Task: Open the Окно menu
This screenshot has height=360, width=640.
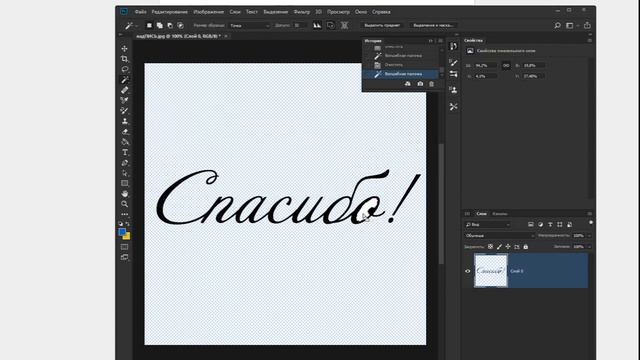Action: coord(361,12)
